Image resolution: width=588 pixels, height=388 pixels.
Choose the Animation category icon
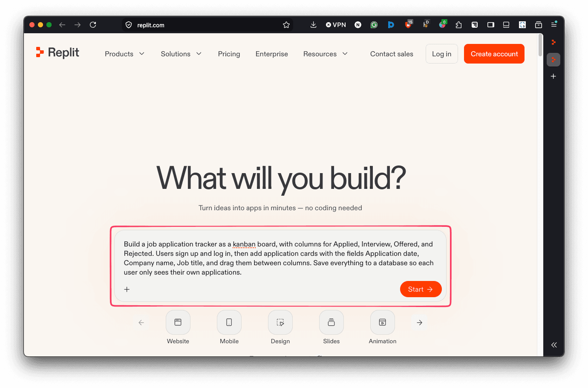tap(383, 322)
